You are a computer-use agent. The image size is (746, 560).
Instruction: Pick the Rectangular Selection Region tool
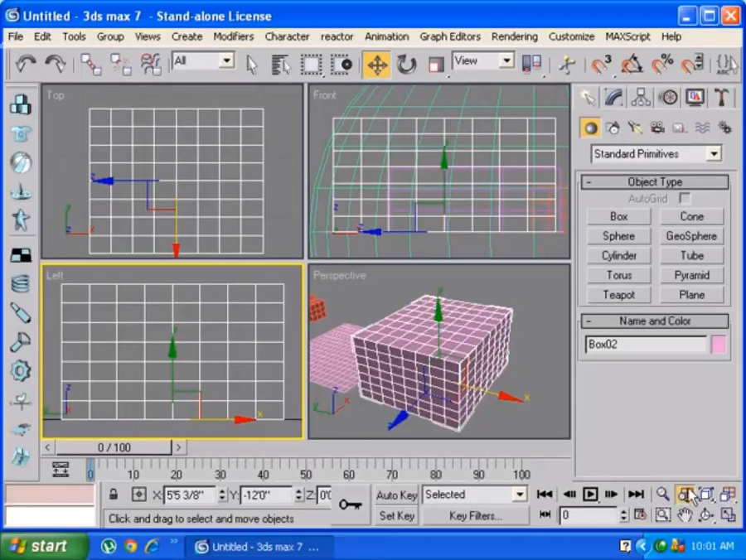tap(311, 65)
